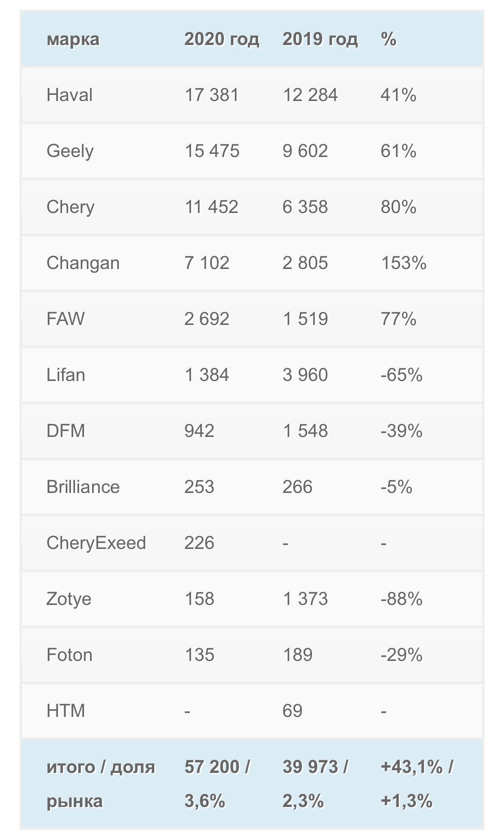The height and width of the screenshot is (835, 504).
Task: Select the DFM row label
Action: pos(66,431)
